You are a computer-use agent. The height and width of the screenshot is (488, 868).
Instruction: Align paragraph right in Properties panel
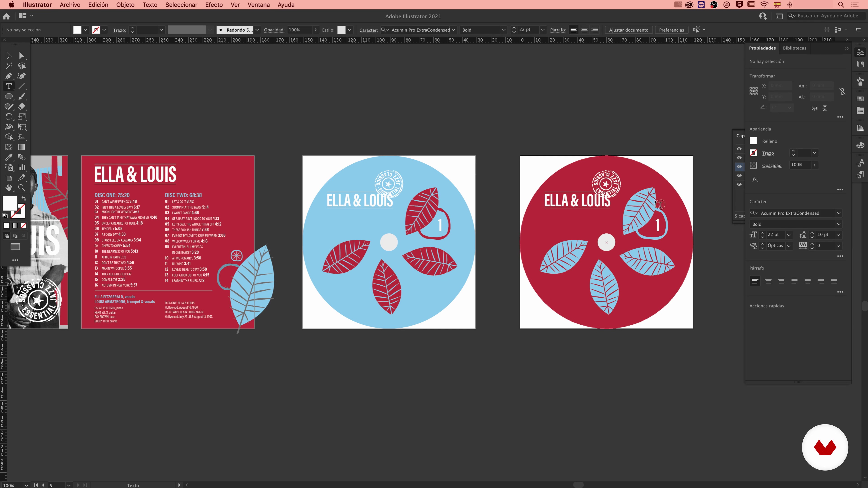click(x=781, y=281)
